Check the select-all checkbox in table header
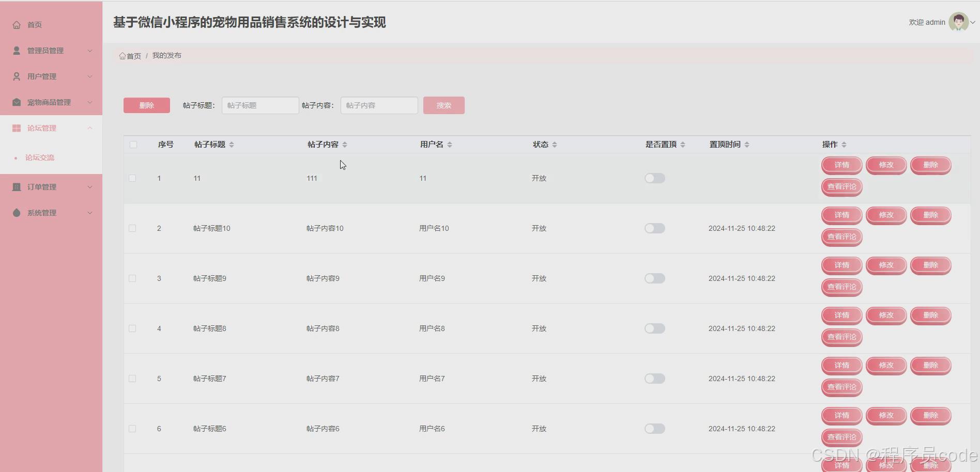Image resolution: width=980 pixels, height=472 pixels. 133,145
